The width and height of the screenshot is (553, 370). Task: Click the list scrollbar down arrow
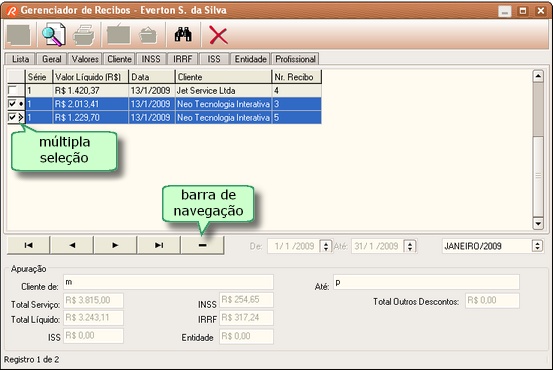538,223
